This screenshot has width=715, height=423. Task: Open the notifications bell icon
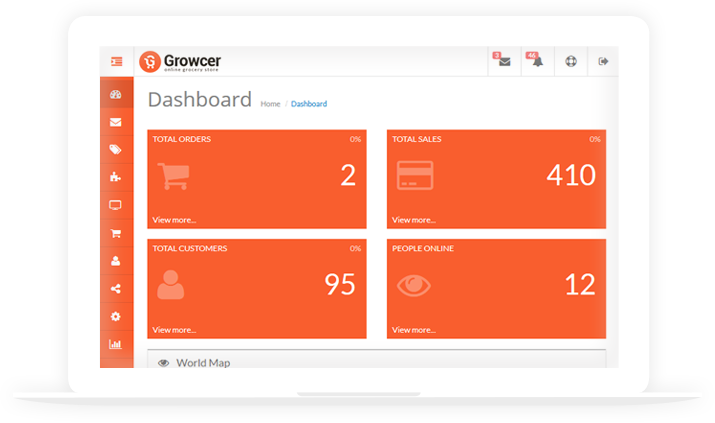[538, 62]
